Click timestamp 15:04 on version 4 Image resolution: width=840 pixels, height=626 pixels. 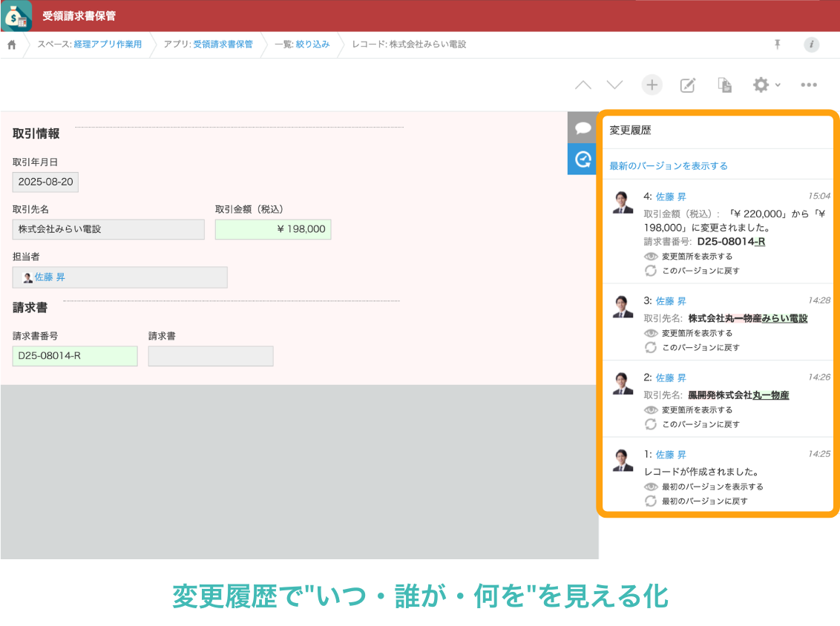(x=819, y=196)
